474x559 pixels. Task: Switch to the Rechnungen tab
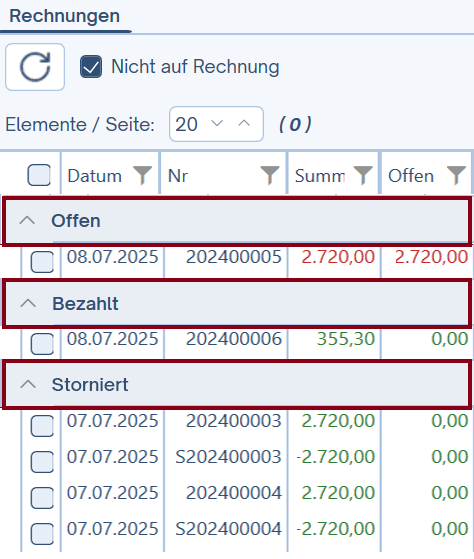click(x=65, y=16)
